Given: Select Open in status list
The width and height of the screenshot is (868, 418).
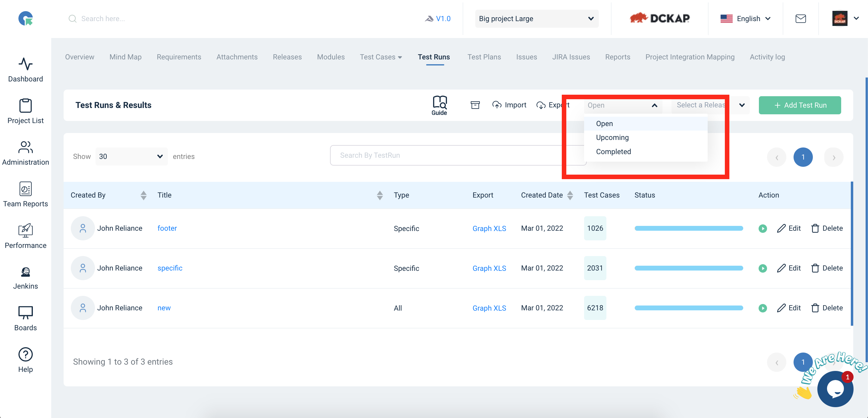Looking at the screenshot, I should (645, 123).
